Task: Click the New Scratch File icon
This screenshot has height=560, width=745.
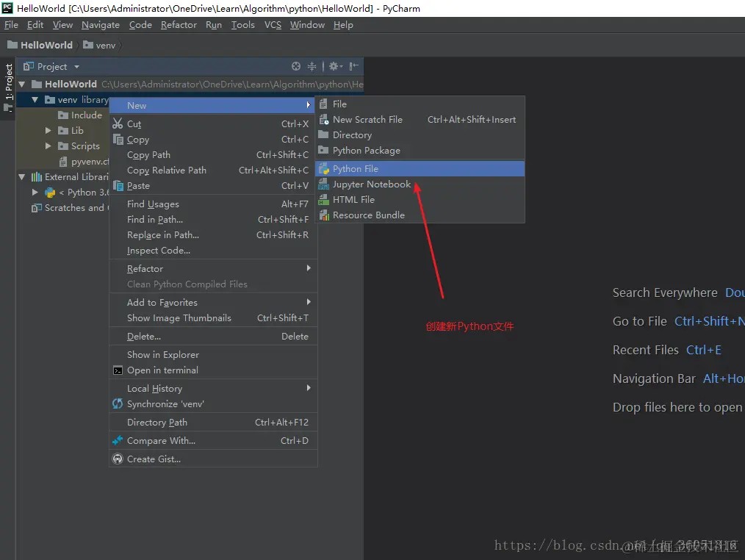Action: (x=323, y=119)
